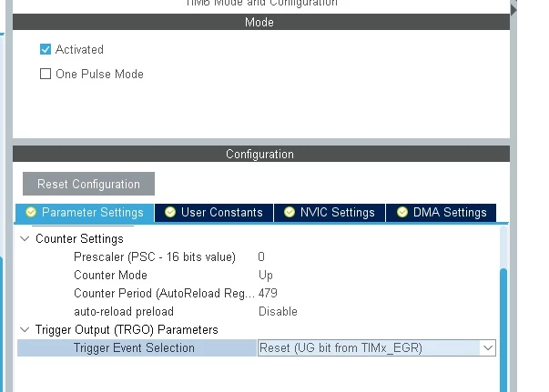Collapse Trigger Output (TRGO) Parameters group
The width and height of the screenshot is (549, 392).
pos(25,330)
